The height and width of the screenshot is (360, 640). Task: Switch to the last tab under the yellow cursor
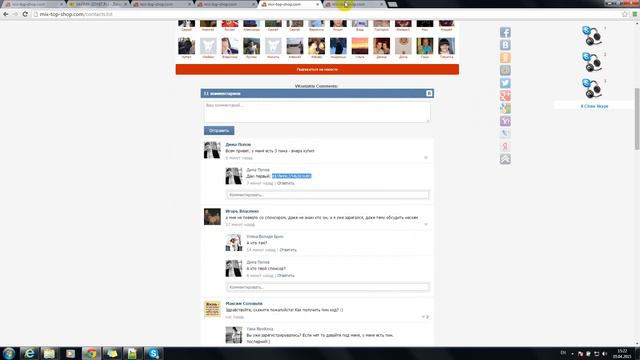[x=354, y=4]
